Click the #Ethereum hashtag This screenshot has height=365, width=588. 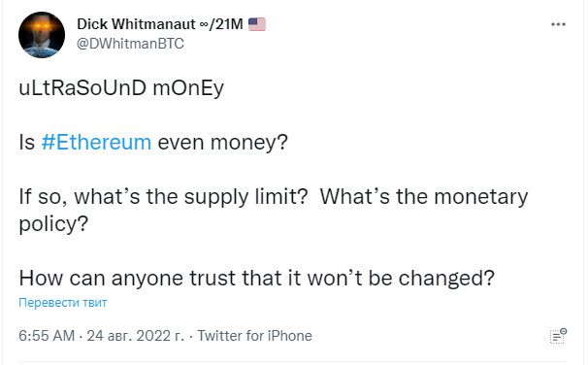pos(96,143)
